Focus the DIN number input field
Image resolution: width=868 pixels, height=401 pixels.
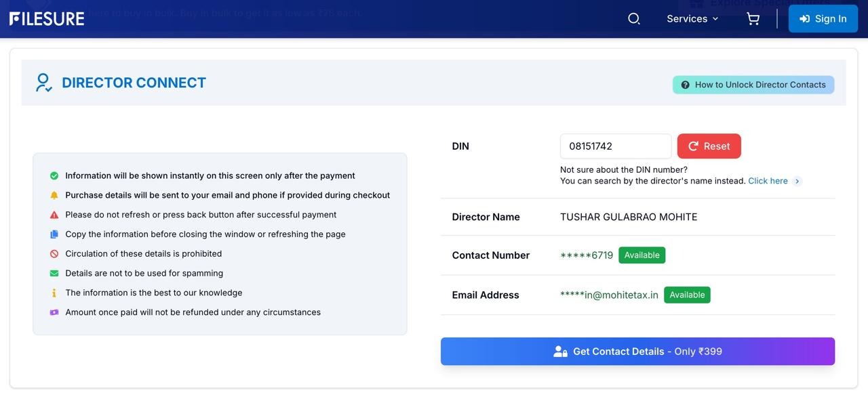615,146
